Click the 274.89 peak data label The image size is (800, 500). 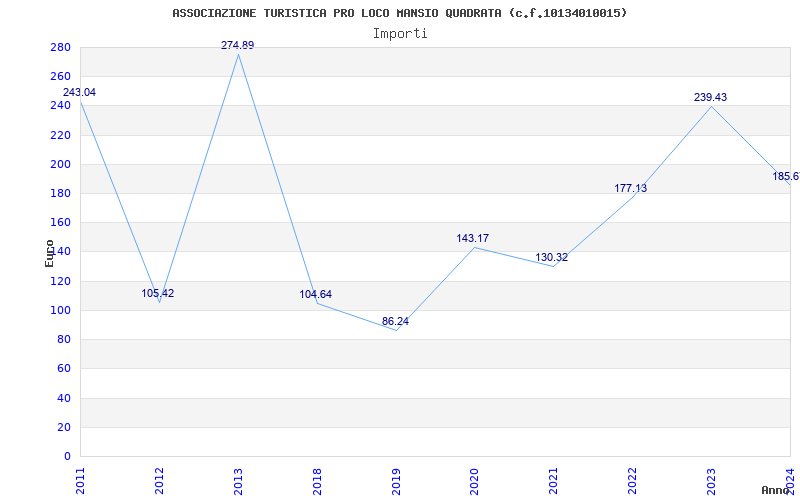coord(237,45)
